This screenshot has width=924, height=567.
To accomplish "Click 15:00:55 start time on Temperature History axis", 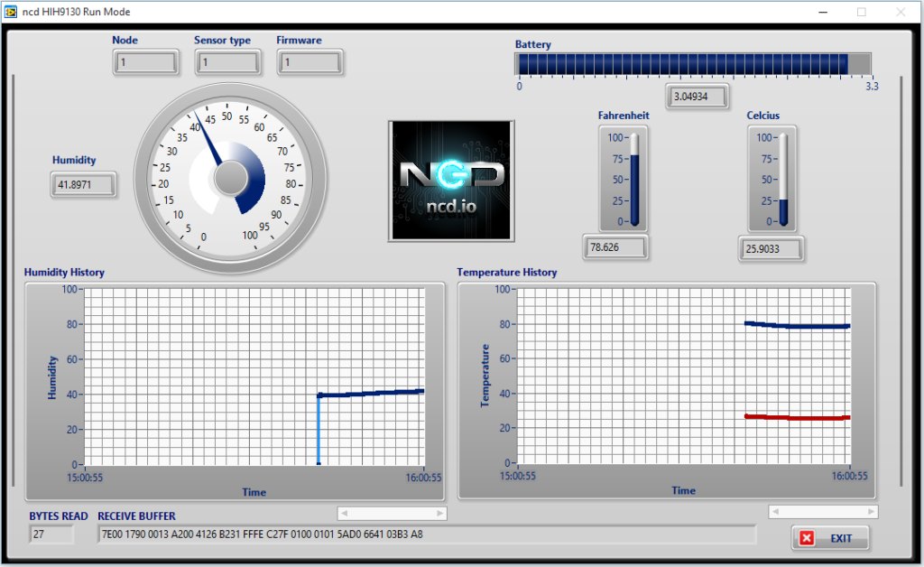I will [518, 476].
